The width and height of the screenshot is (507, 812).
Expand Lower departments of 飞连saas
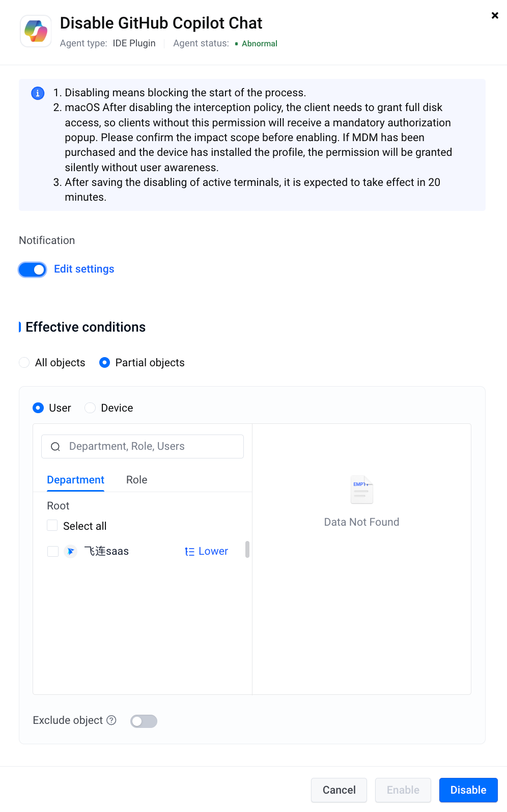pyautogui.click(x=207, y=551)
